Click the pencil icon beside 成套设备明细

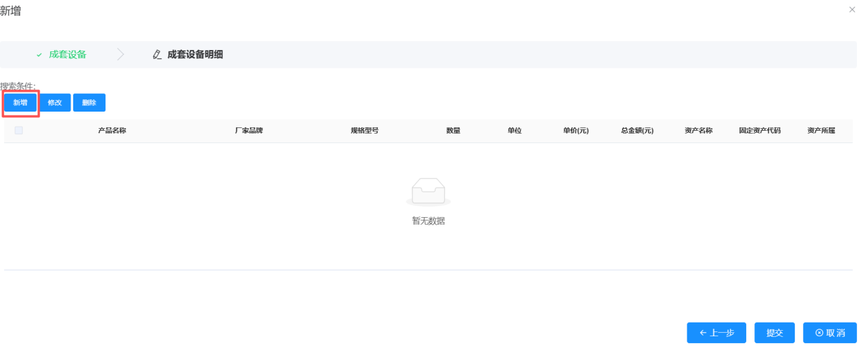[157, 55]
